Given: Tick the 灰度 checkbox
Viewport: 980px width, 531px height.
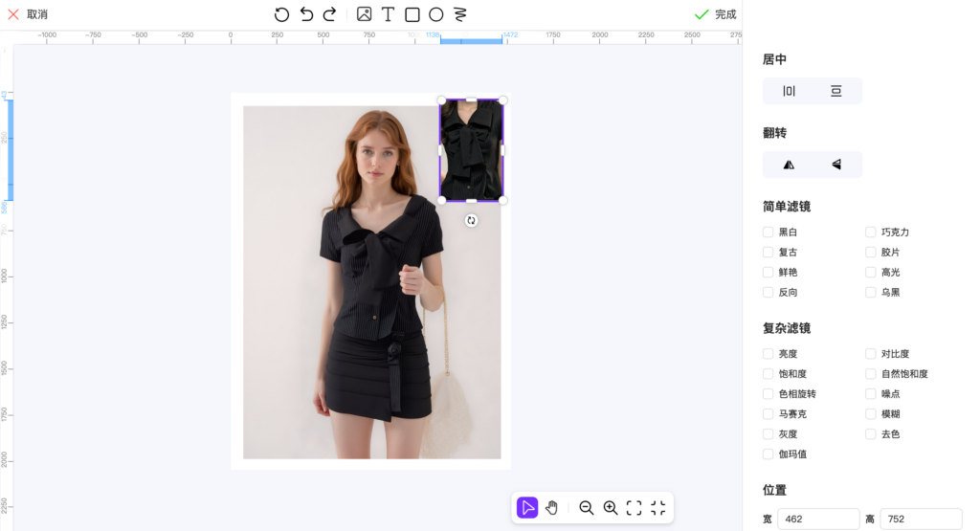Looking at the screenshot, I should [x=768, y=434].
